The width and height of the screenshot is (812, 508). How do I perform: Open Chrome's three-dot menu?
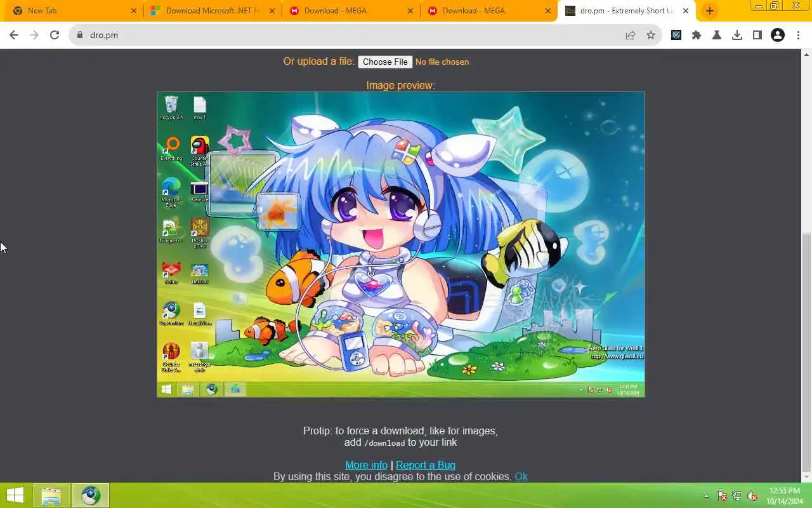pos(798,36)
